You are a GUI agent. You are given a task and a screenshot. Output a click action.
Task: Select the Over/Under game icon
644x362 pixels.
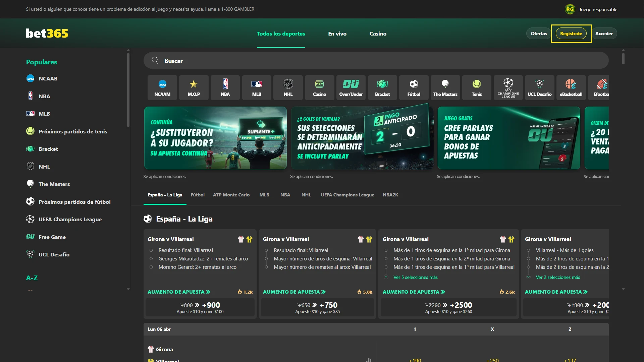pos(351,87)
